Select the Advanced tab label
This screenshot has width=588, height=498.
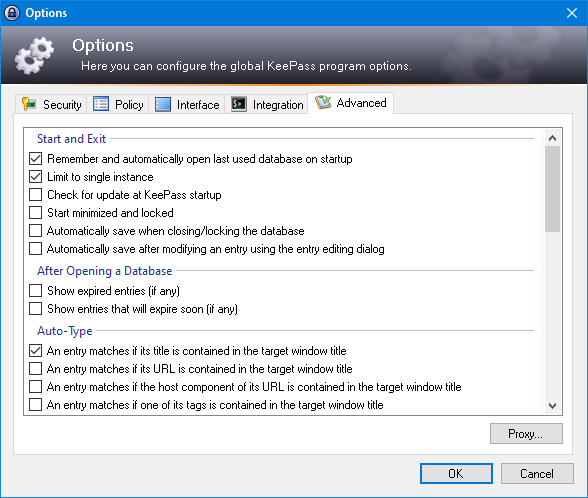click(361, 103)
